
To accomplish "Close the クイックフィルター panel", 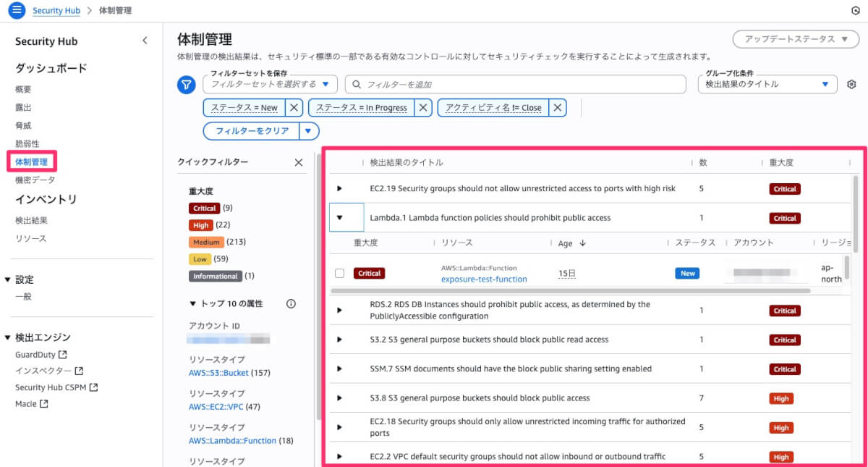I will point(299,163).
